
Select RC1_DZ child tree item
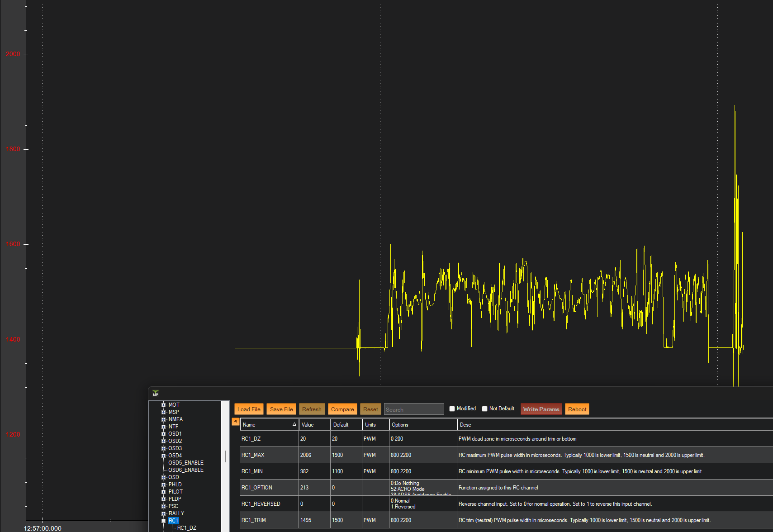[186, 528]
